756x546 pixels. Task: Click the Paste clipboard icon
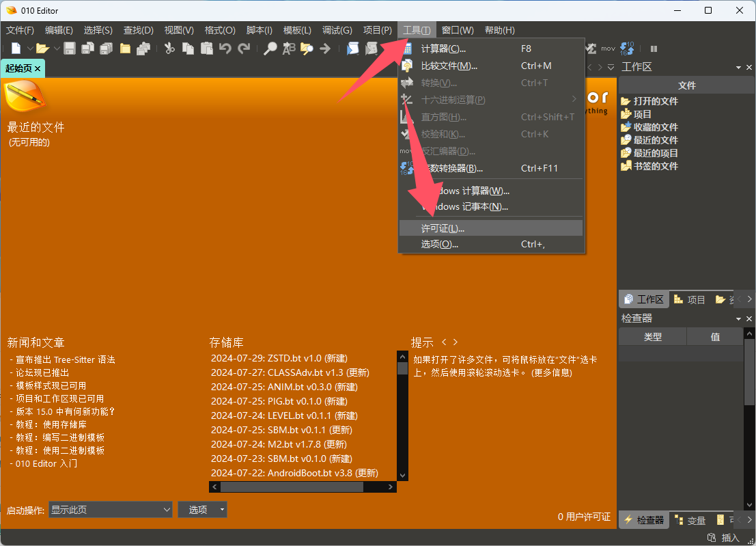coord(207,49)
